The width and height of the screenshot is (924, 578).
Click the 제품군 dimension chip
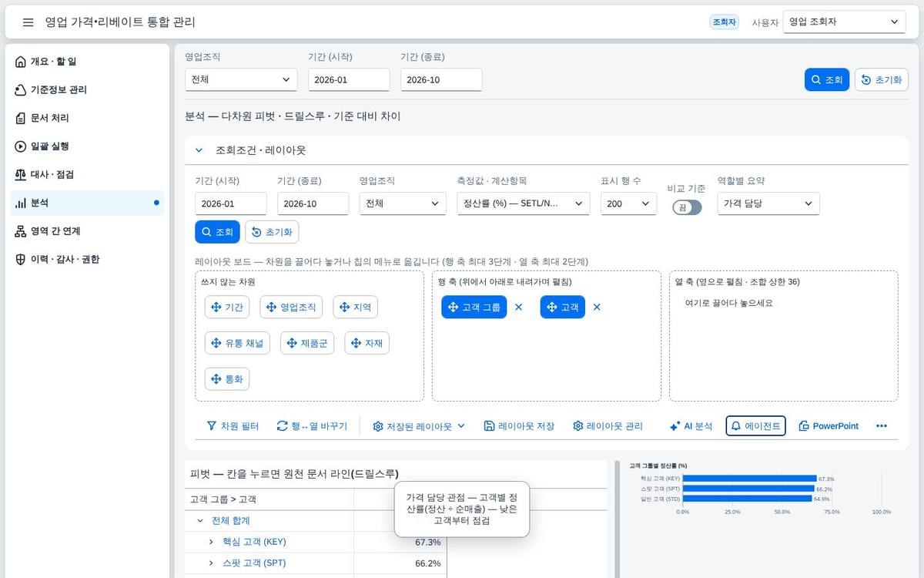pyautogui.click(x=307, y=343)
